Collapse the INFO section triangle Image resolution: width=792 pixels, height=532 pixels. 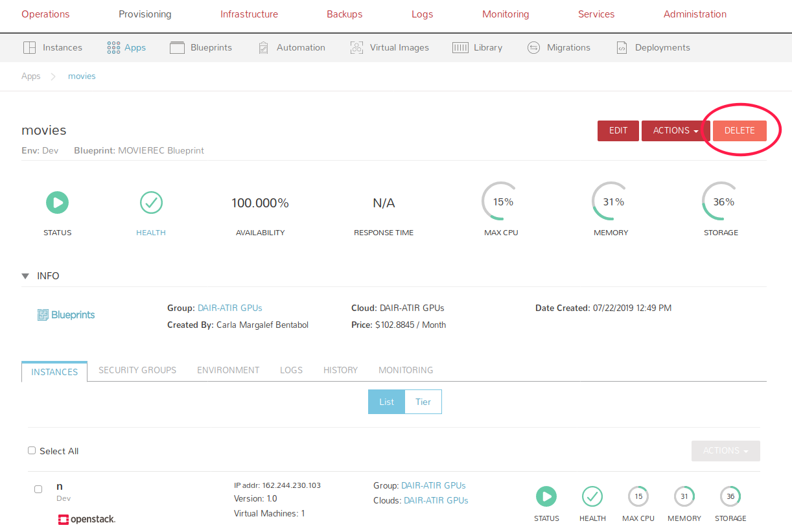(25, 276)
